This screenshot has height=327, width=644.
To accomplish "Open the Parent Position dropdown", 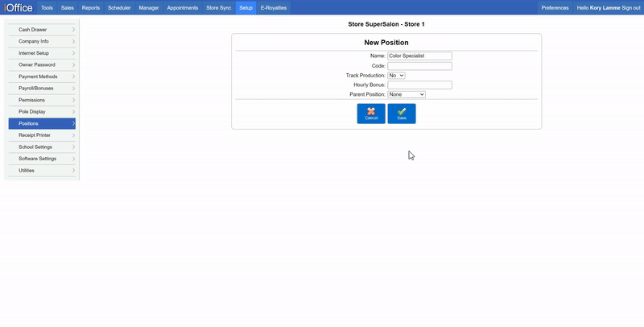I will coord(407,94).
